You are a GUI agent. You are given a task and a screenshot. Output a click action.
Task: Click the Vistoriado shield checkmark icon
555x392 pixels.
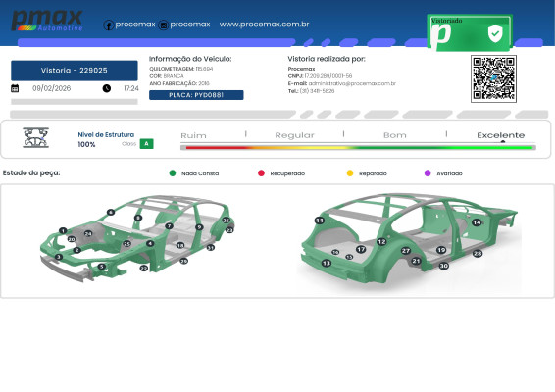pos(495,33)
